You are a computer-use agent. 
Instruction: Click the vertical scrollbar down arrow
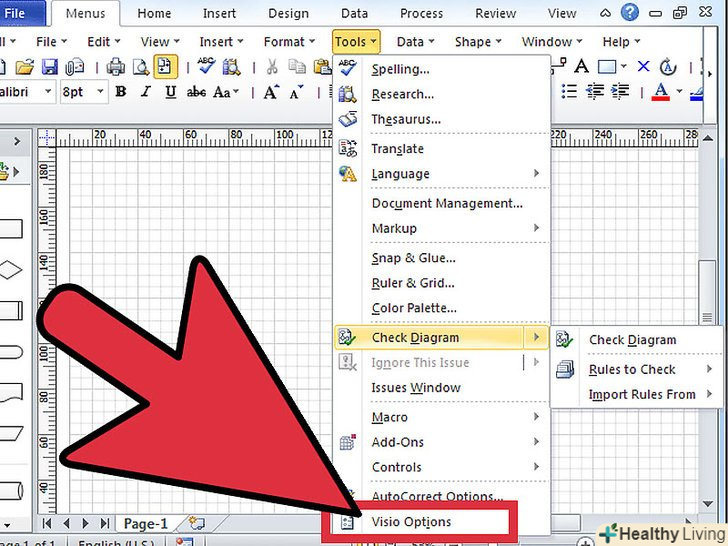[708, 504]
